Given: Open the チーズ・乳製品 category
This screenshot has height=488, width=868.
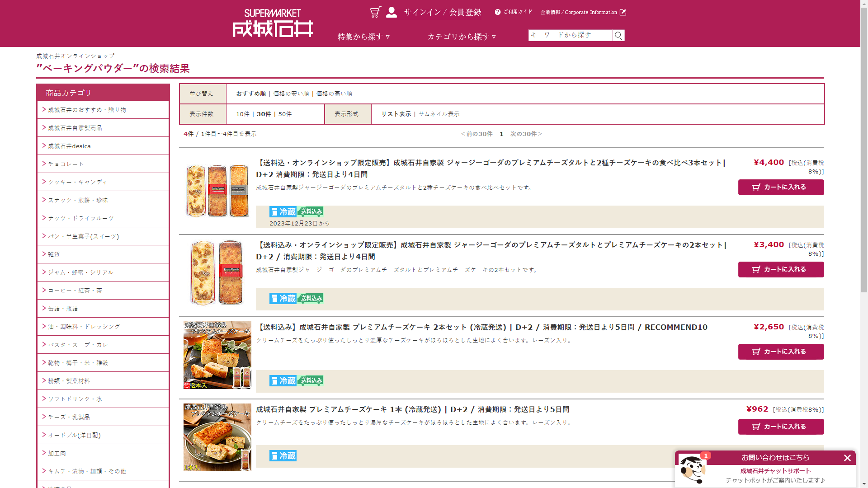Looking at the screenshot, I should (69, 417).
